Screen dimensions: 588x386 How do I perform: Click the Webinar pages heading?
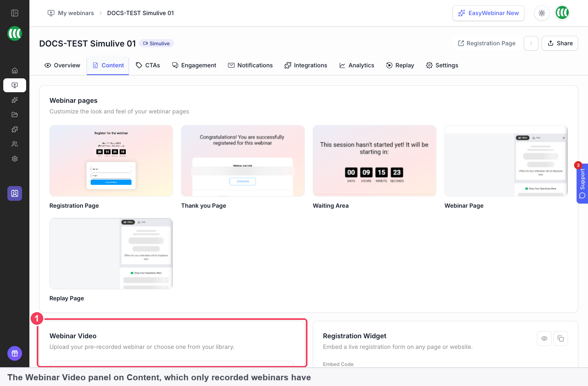pos(73,100)
